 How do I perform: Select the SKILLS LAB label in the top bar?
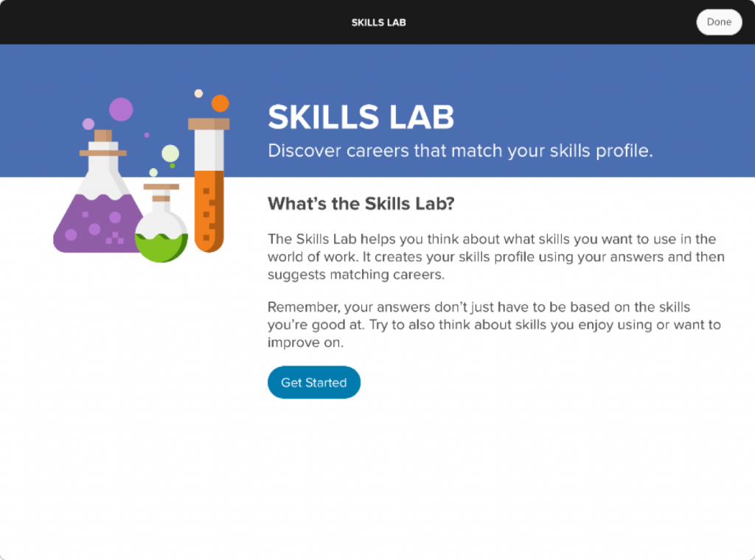click(x=378, y=22)
